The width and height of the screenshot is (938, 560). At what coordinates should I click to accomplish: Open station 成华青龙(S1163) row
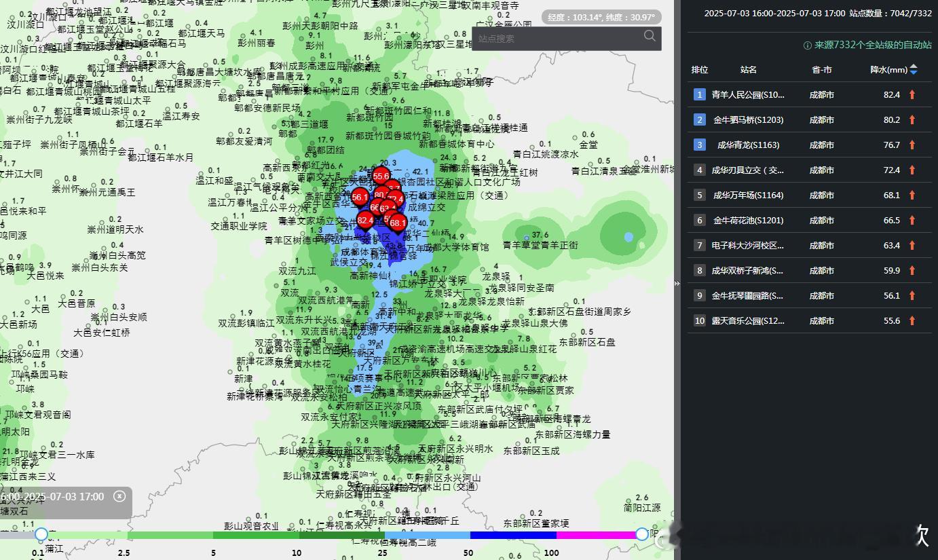[809, 145]
